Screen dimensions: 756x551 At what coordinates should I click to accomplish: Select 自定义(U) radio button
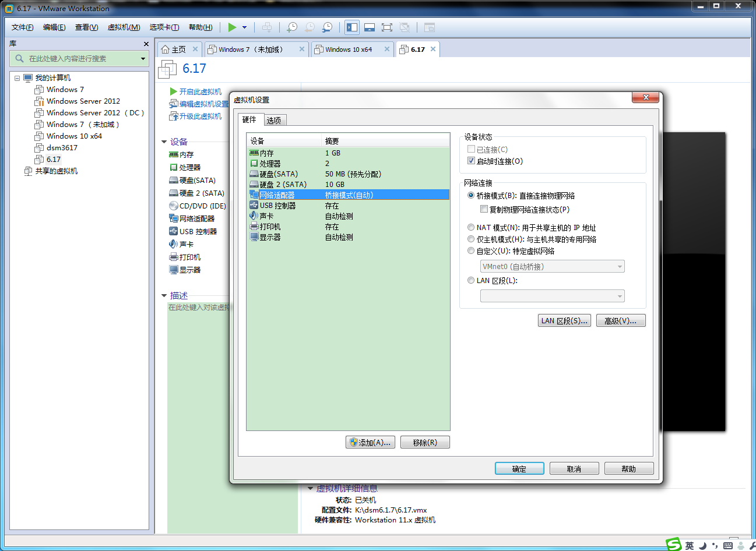point(471,251)
